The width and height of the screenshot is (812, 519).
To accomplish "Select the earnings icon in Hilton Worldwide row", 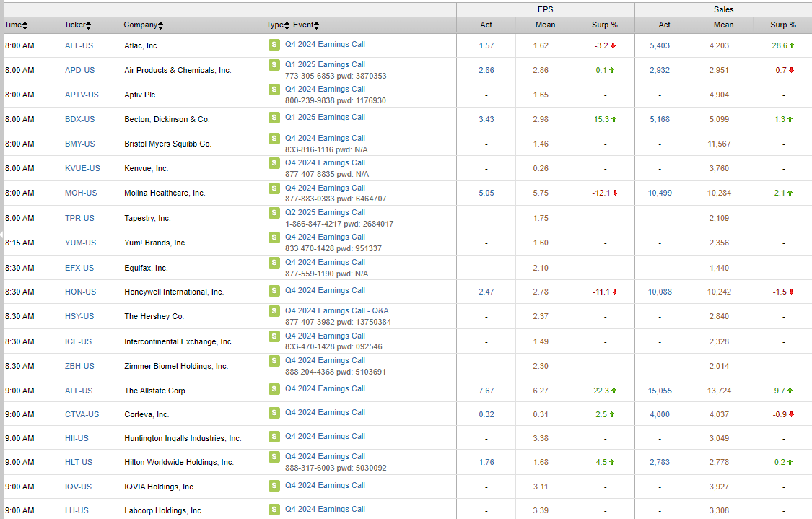I will click(x=274, y=456).
